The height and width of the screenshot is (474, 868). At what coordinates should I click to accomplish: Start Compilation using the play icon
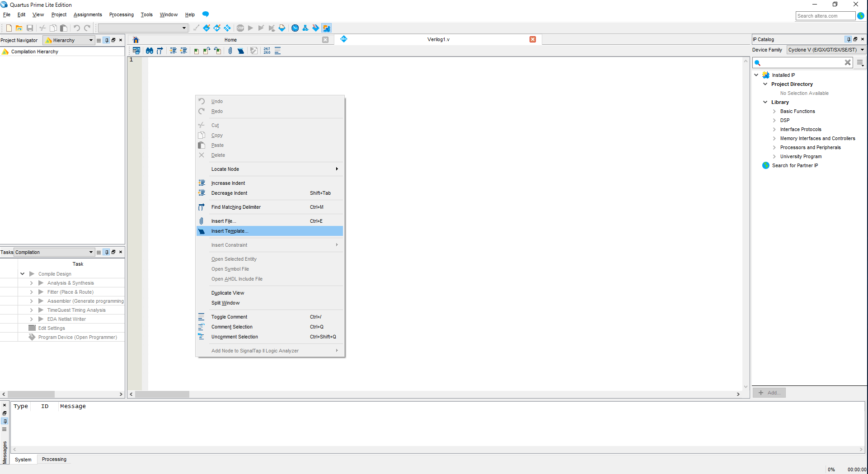[251, 28]
